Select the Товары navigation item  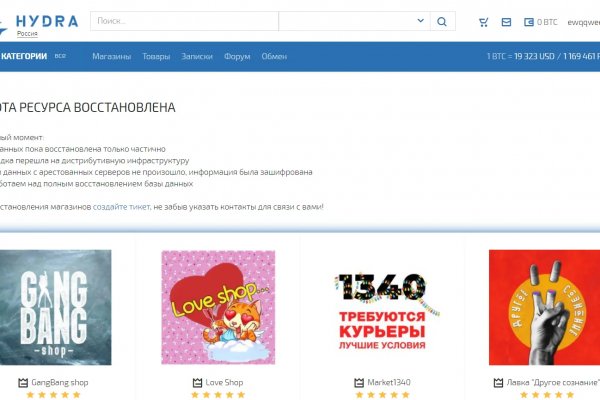(x=156, y=57)
